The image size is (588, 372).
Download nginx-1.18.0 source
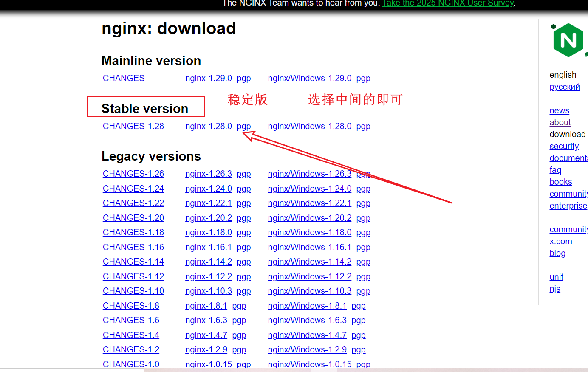pyautogui.click(x=209, y=232)
